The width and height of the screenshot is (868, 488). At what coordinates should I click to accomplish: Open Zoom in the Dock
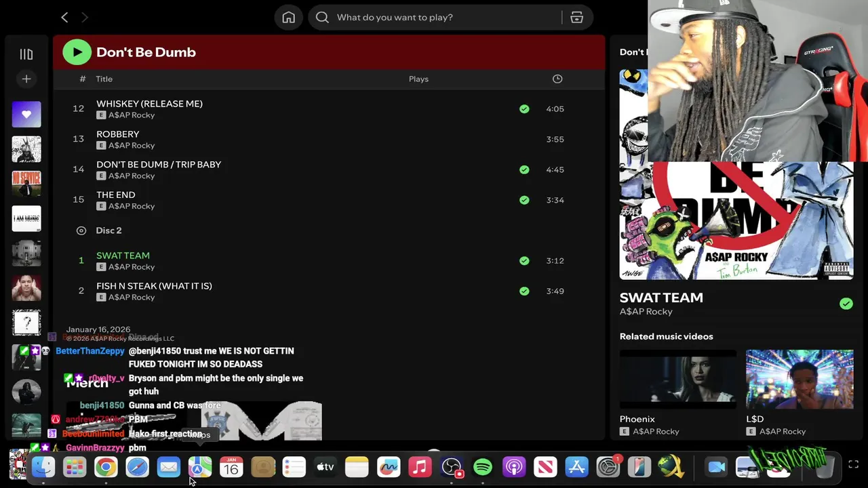click(716, 467)
